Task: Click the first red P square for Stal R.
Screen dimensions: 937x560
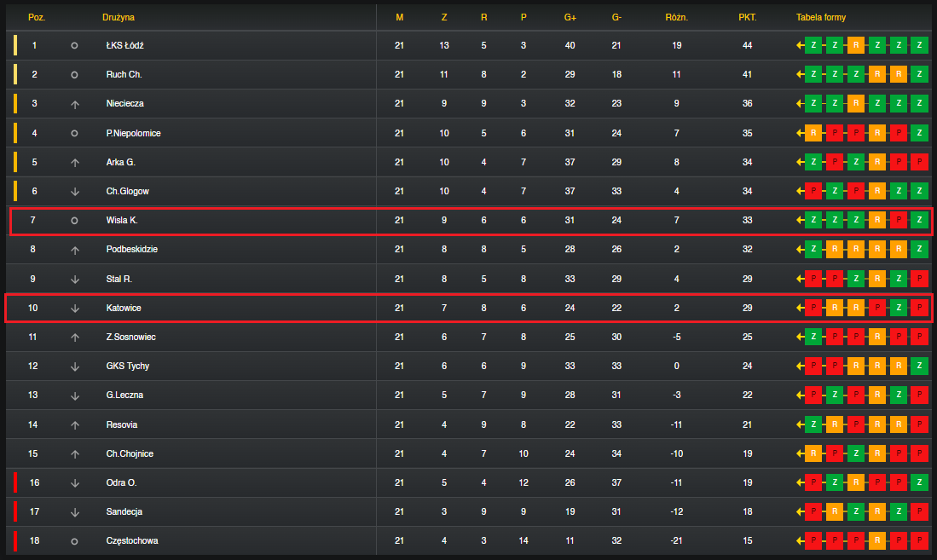Action: click(813, 279)
